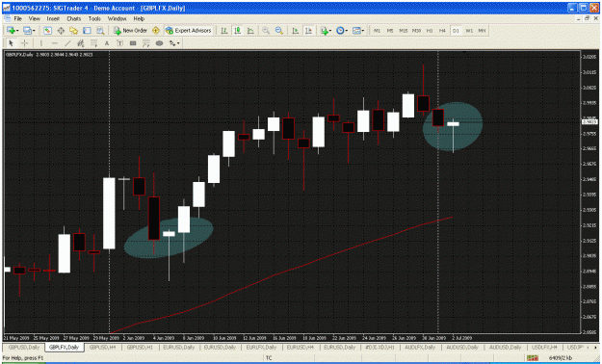Click the chart's date time scale
This screenshot has width=602, height=364.
(292, 338)
